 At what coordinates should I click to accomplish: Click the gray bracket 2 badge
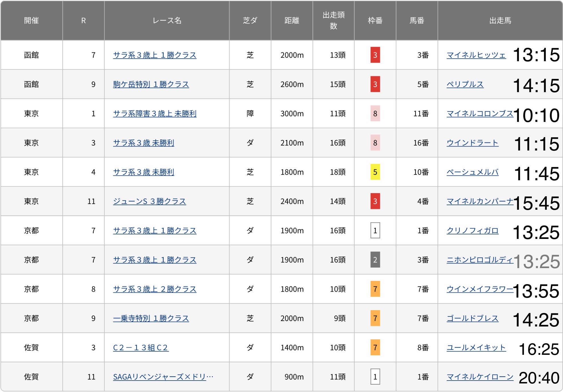[375, 260]
